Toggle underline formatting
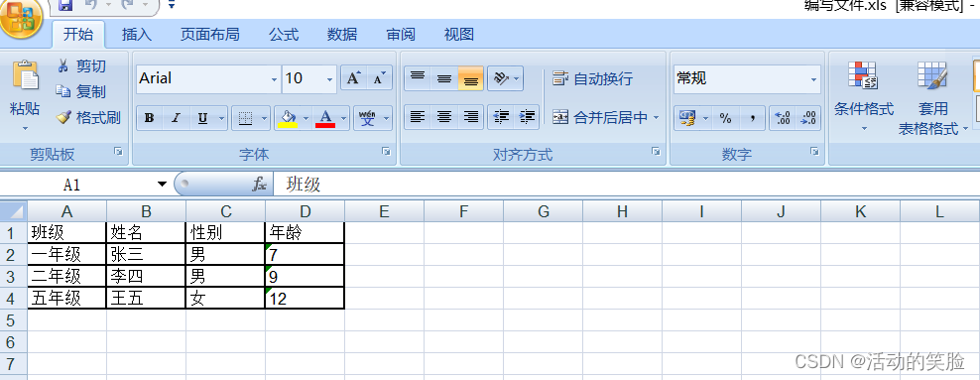Viewport: 980px width, 380px height. pyautogui.click(x=202, y=118)
